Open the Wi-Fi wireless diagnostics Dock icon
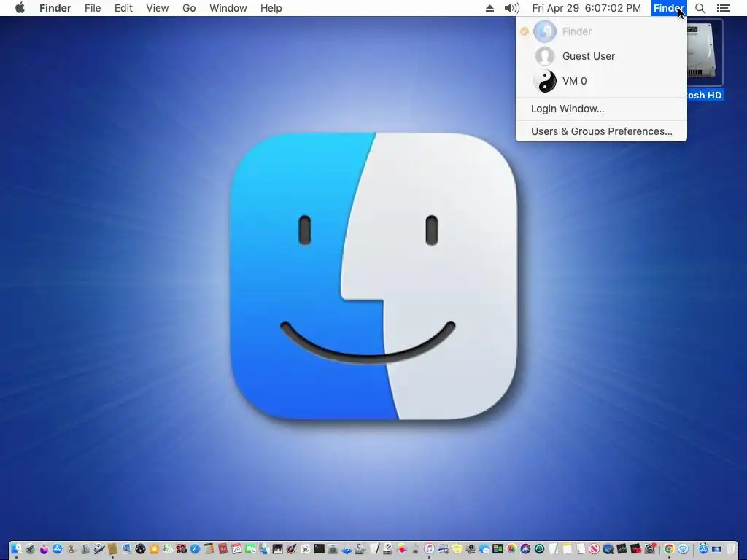Screen dimensions: 747x560 [x=683, y=549]
